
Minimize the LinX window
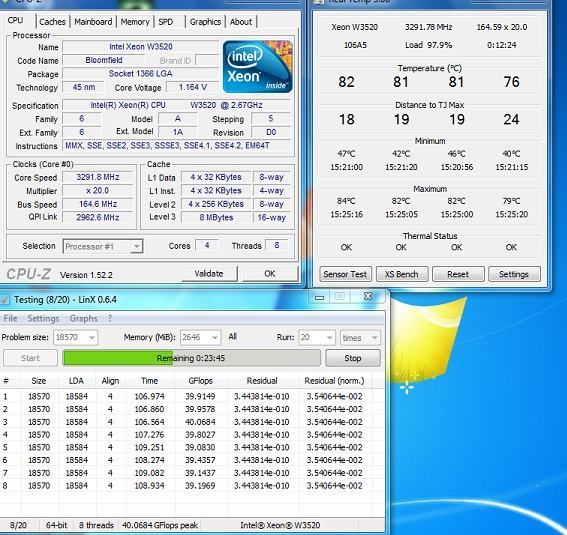(x=319, y=297)
